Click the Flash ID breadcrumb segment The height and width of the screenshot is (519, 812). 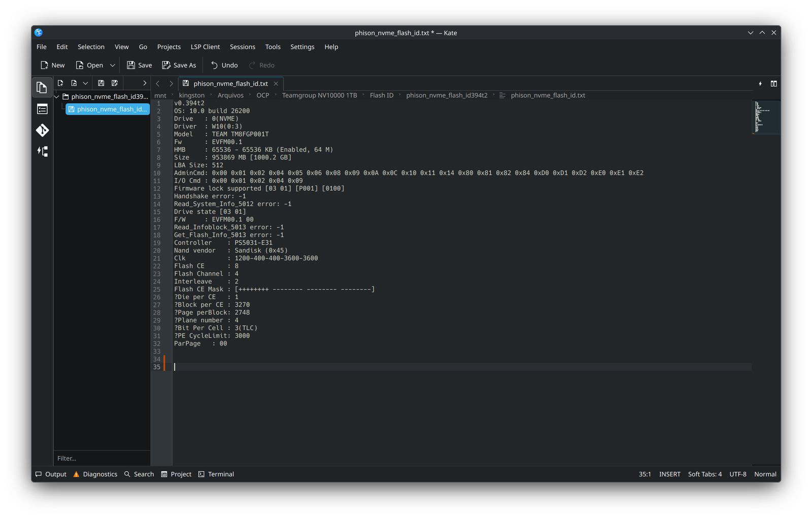pos(382,95)
